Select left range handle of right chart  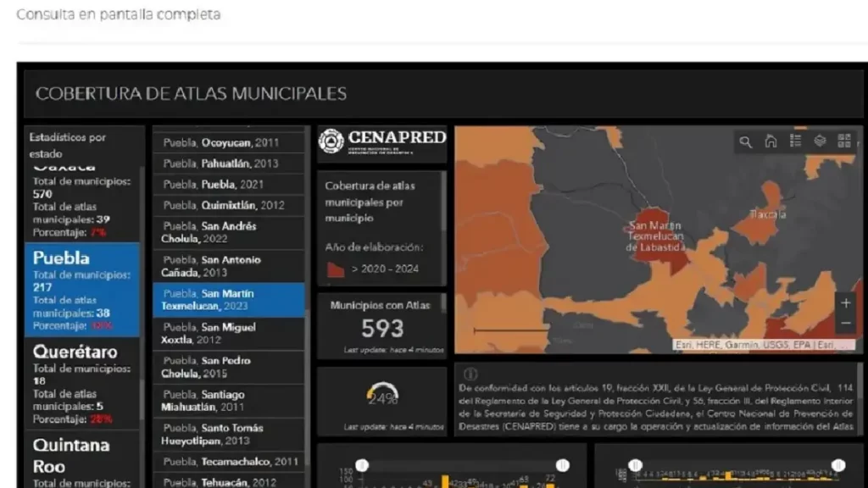coord(635,465)
